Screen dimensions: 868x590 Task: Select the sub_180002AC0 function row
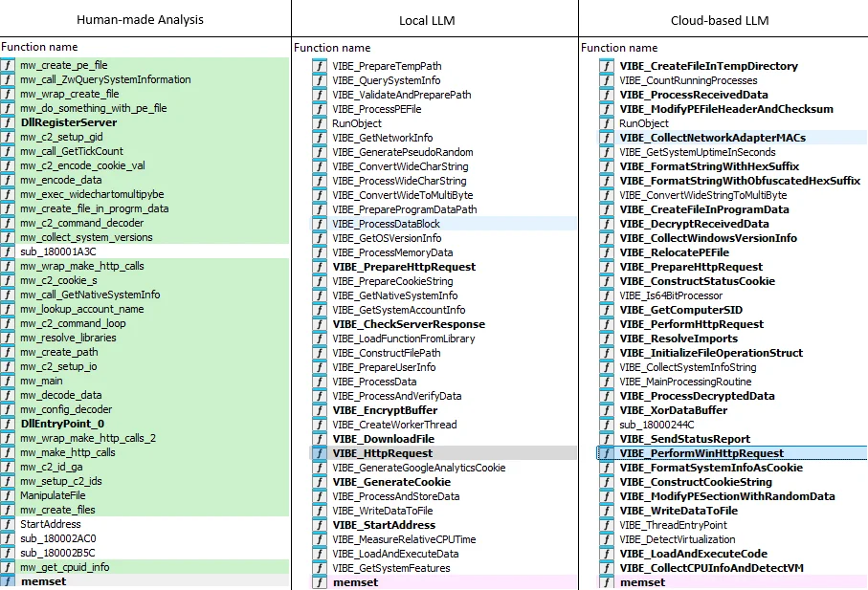pos(145,538)
